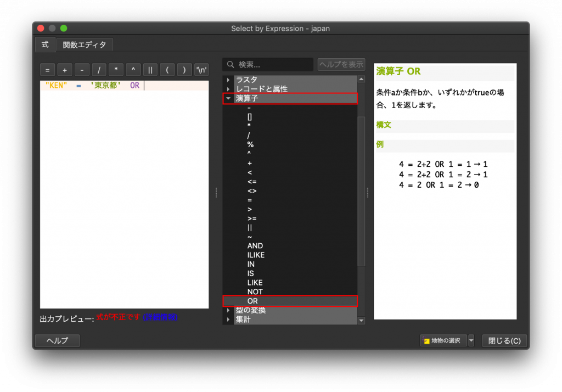Click the 閉じる(C) button

click(x=504, y=340)
